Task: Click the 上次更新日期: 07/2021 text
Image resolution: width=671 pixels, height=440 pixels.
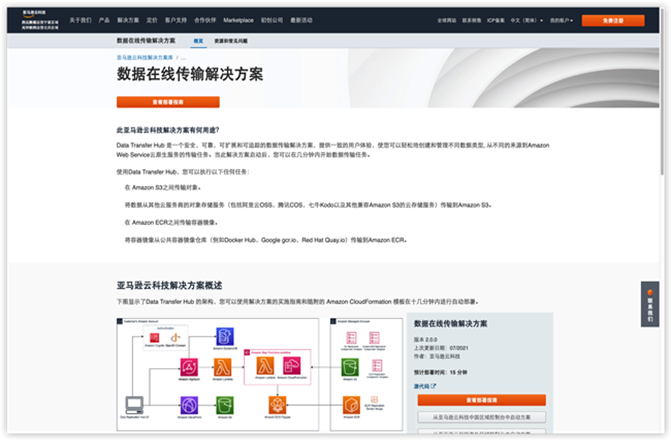Action: tap(441, 348)
